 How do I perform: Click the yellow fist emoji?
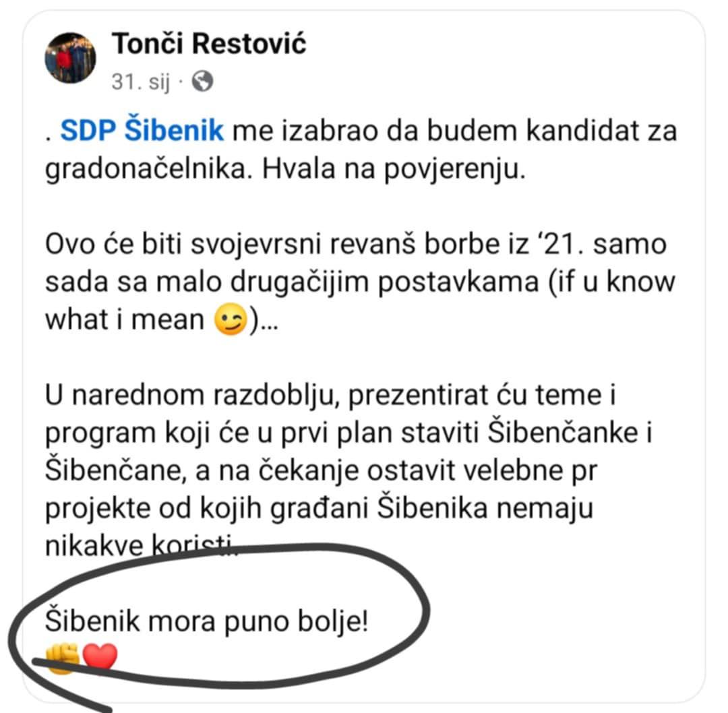click(x=63, y=658)
